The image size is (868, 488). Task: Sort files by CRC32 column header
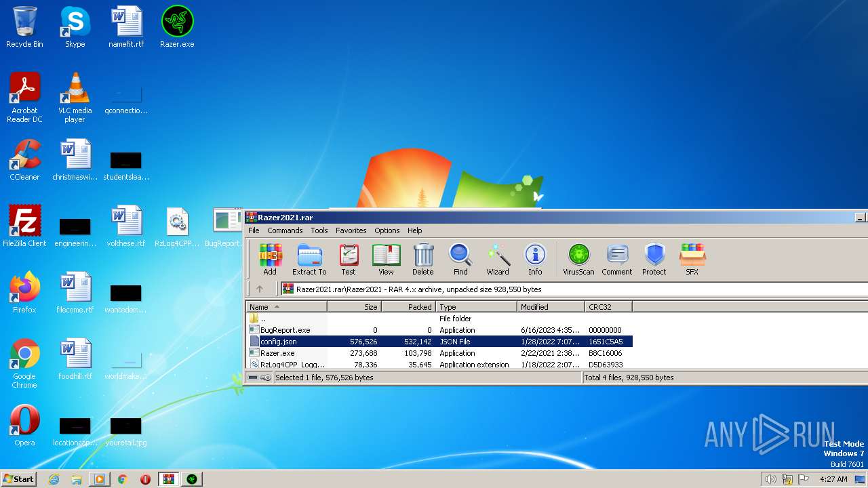(608, 307)
